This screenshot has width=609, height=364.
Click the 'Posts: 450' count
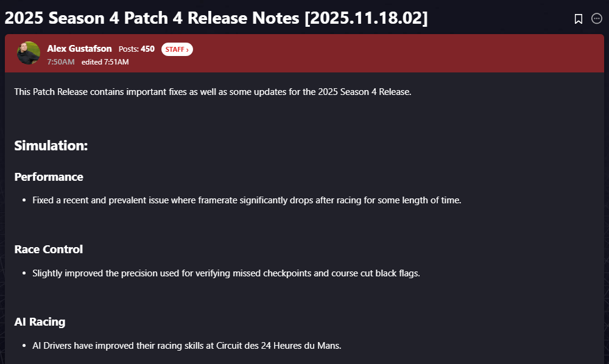pos(136,49)
